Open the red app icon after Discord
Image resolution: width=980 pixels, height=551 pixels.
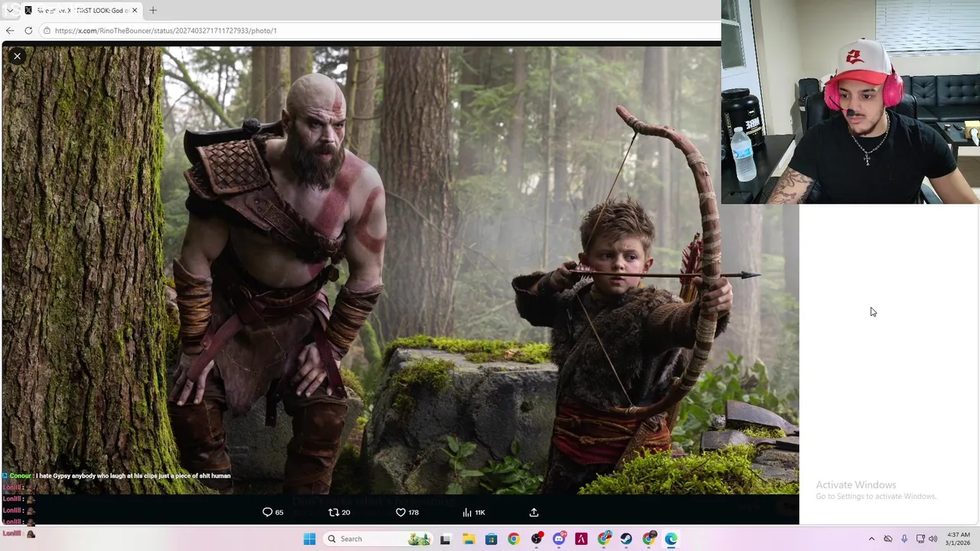pyautogui.click(x=581, y=539)
